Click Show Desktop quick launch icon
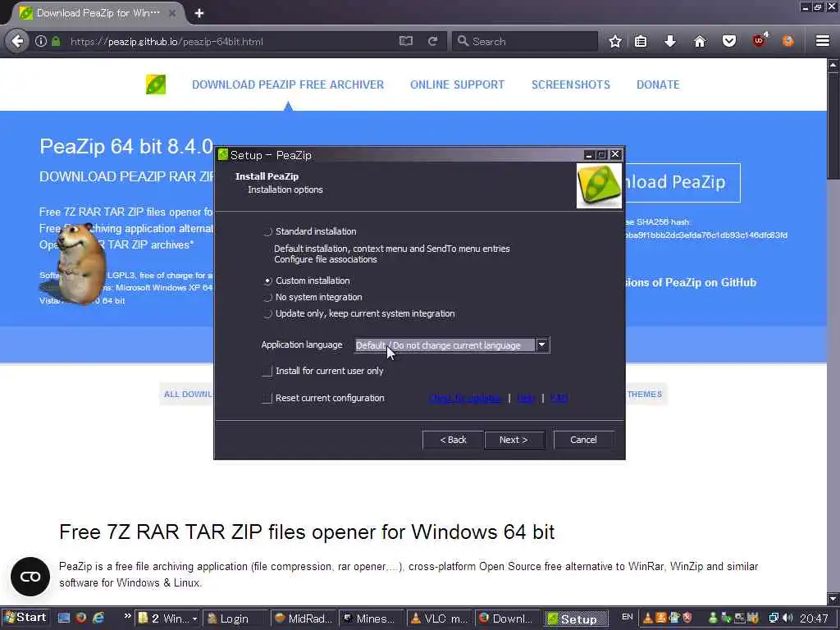The height and width of the screenshot is (630, 840). click(64, 618)
